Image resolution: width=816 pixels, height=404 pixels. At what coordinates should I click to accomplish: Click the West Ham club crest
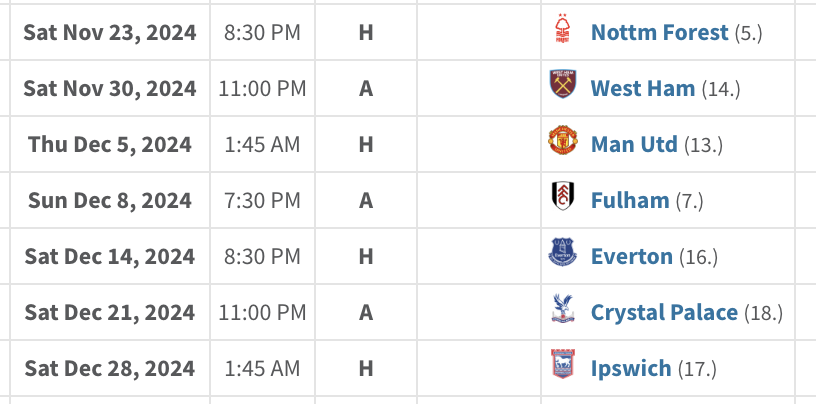(x=563, y=88)
